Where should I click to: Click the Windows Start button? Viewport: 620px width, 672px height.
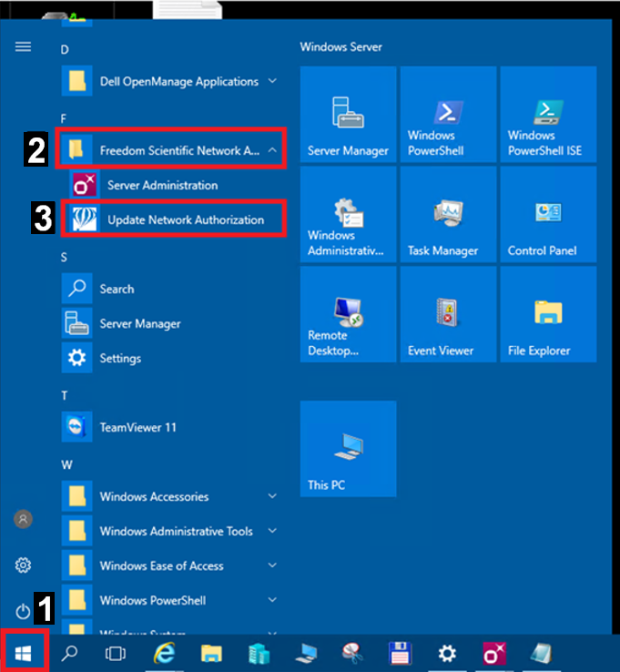coord(24,653)
